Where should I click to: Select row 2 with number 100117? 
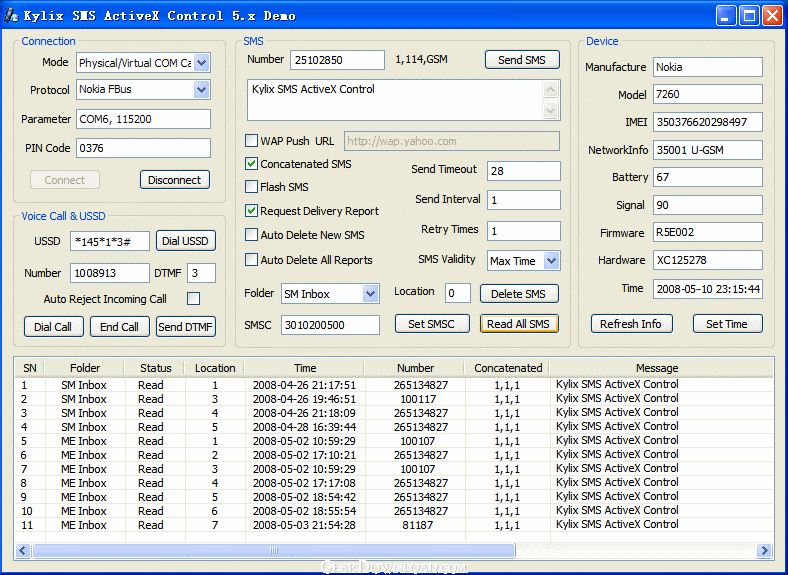pyautogui.click(x=394, y=399)
